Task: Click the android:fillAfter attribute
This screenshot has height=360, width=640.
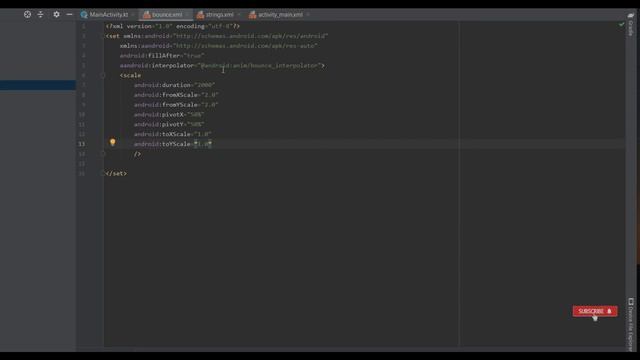Action: point(162,56)
